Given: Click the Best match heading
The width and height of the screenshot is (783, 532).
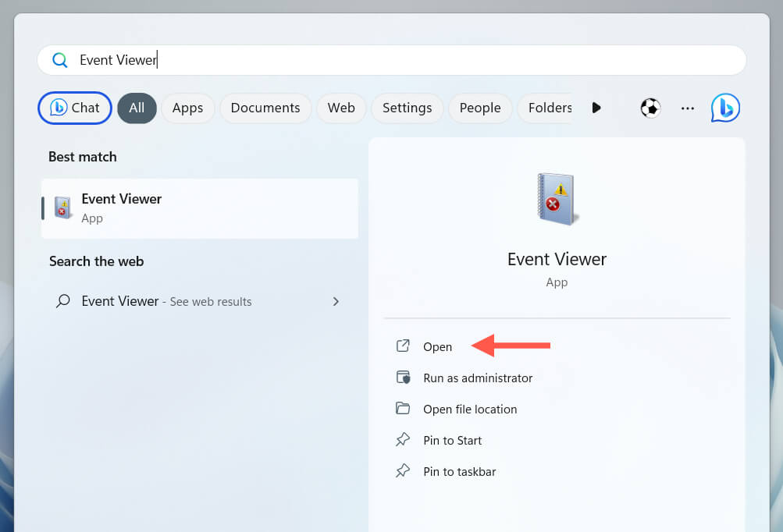Looking at the screenshot, I should click(83, 157).
